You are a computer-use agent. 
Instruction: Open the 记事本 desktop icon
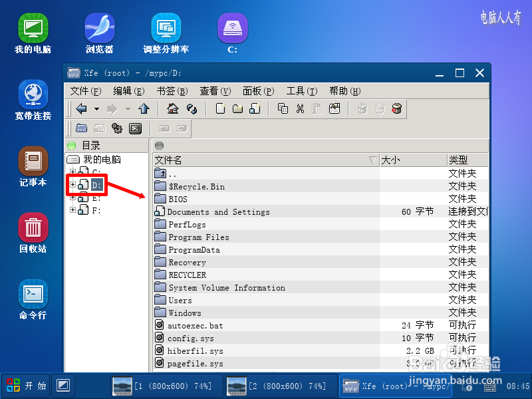click(x=33, y=167)
